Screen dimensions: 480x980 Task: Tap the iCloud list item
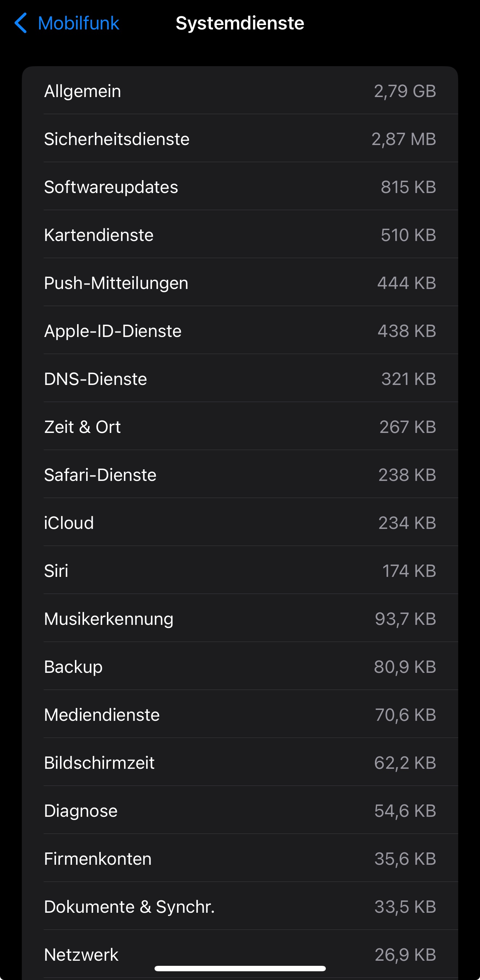pyautogui.click(x=240, y=522)
